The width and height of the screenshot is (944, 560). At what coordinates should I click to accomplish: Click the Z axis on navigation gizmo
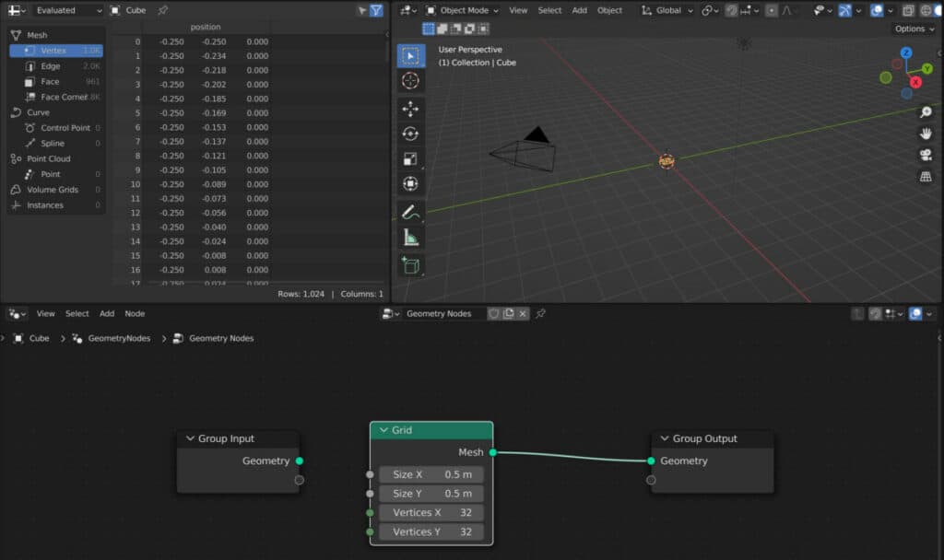coord(905,52)
